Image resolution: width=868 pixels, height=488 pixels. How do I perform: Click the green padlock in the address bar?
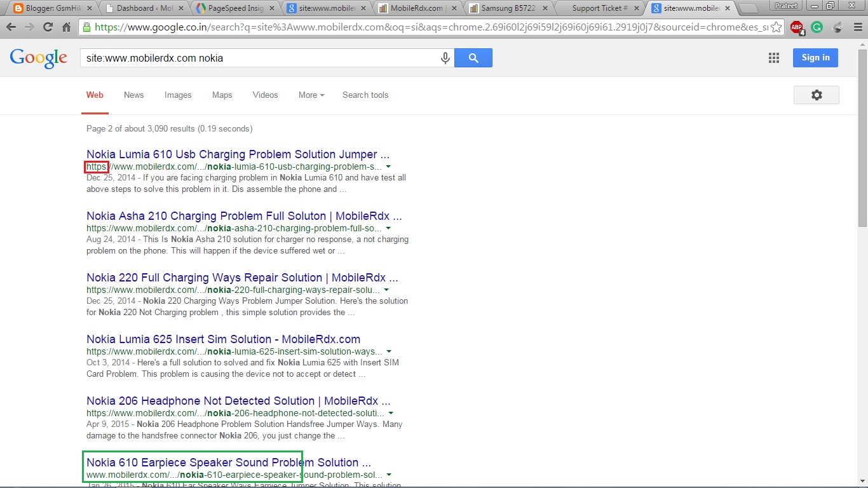click(86, 27)
